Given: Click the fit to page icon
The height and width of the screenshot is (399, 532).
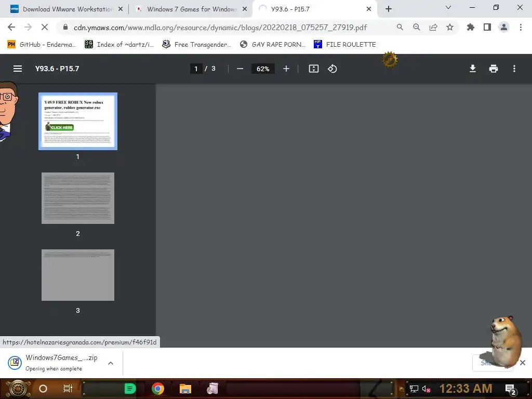Looking at the screenshot, I should (x=313, y=69).
